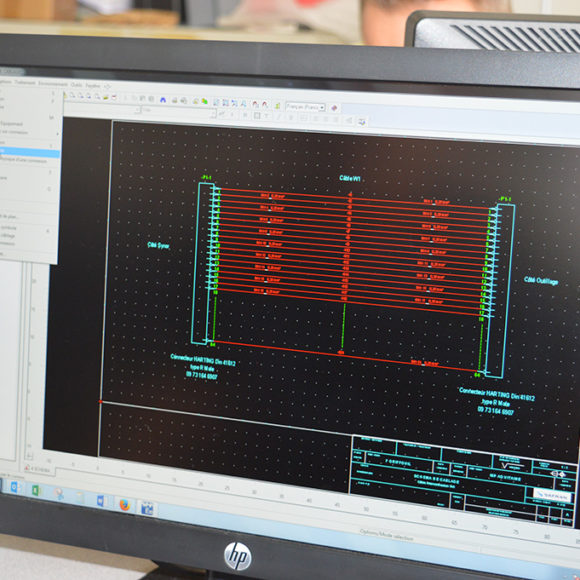Image resolution: width=580 pixels, height=580 pixels.
Task: Click the Côté W1 label in the schematic
Action: [350, 179]
